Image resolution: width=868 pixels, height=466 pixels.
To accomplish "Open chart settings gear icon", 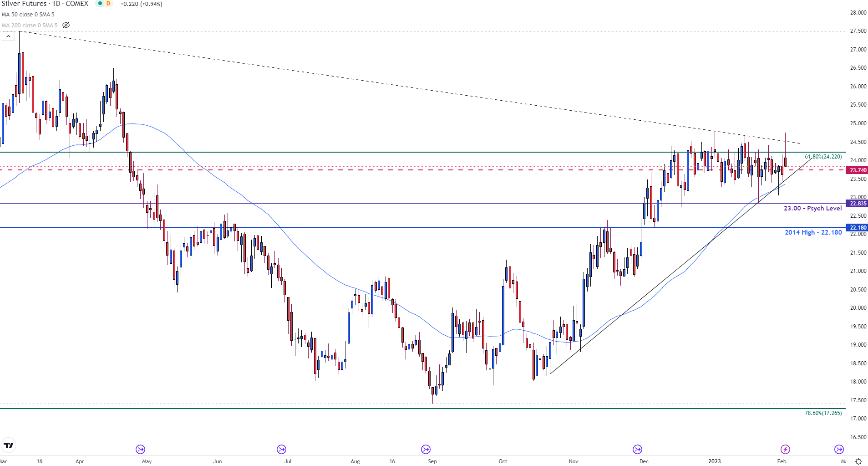I will [858, 461].
